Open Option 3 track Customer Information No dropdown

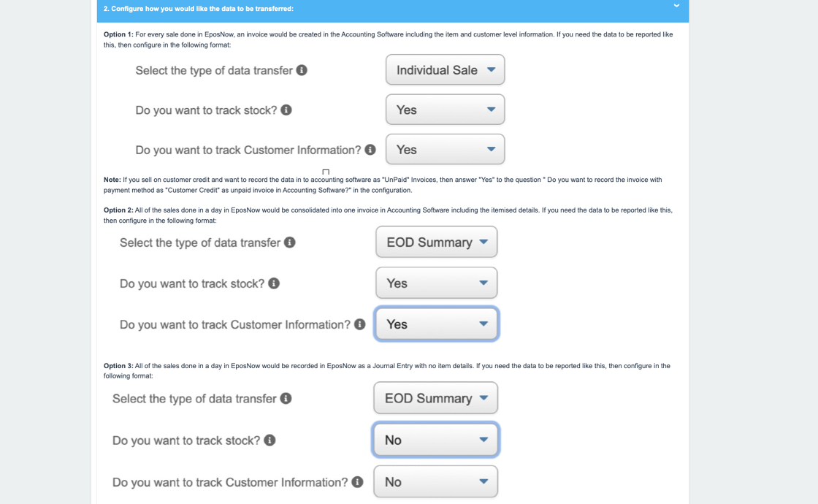[x=435, y=482]
